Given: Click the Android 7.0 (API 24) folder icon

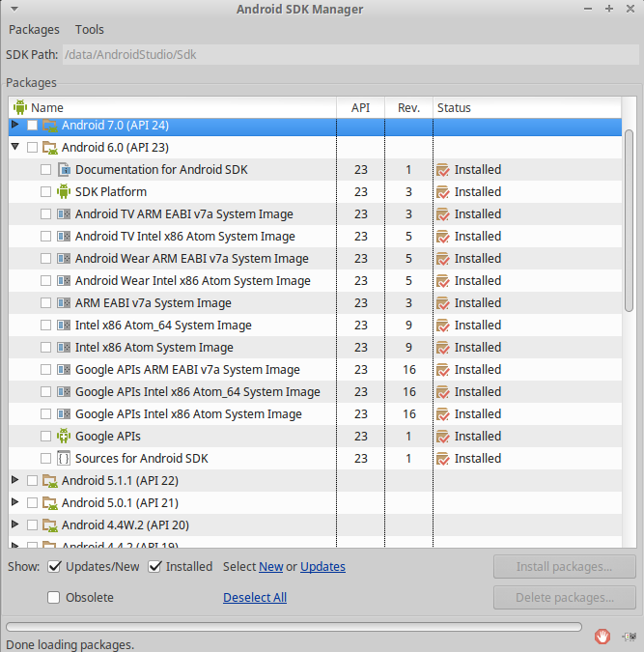Looking at the screenshot, I should point(50,126).
